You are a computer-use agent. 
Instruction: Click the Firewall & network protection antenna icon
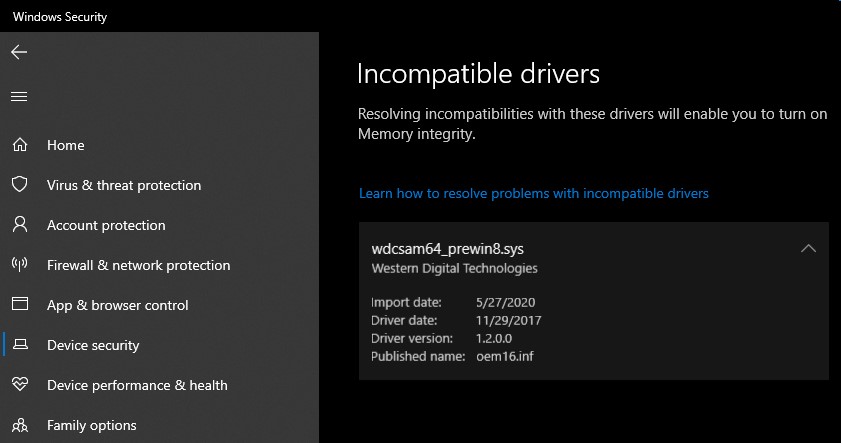19,265
